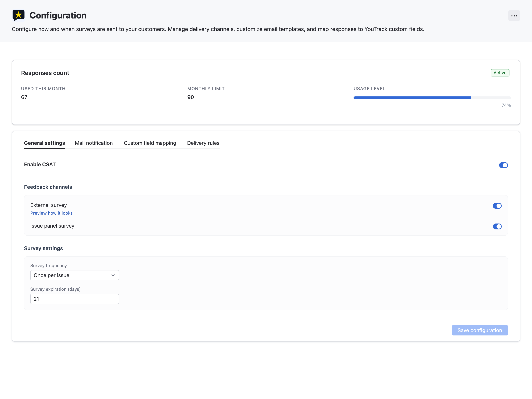Toggle the Enable CSAT switch

click(503, 165)
